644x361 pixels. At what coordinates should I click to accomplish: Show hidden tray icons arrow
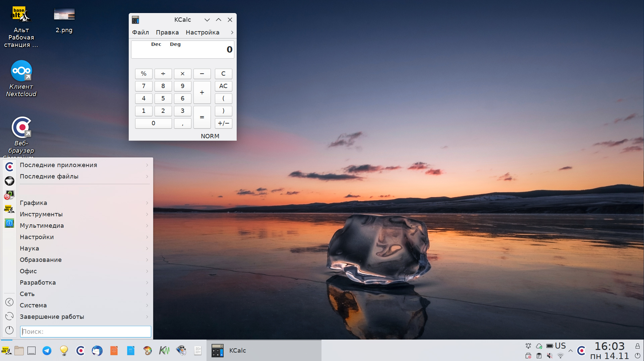tap(571, 351)
